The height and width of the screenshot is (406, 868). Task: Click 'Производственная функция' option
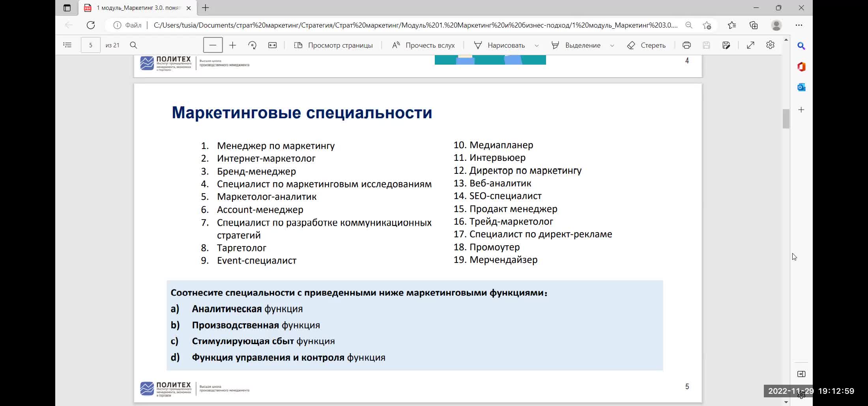[256, 325]
